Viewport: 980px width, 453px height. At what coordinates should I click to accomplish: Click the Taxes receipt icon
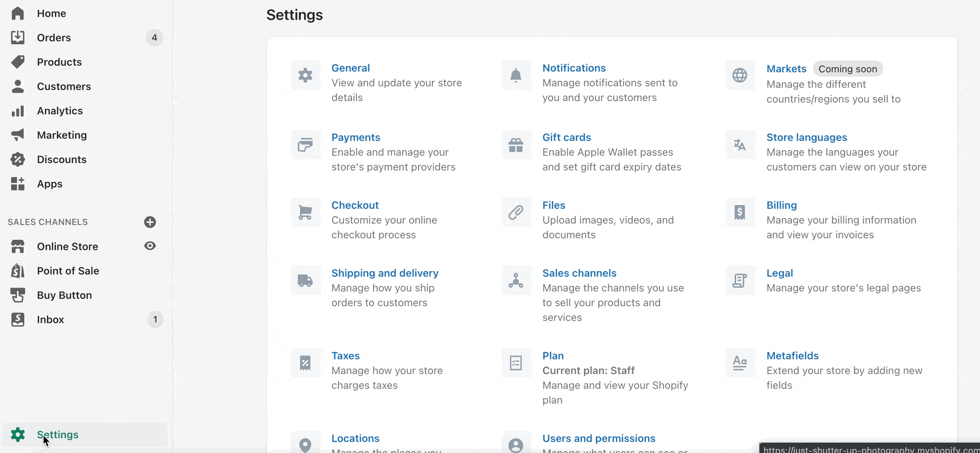[x=305, y=363]
